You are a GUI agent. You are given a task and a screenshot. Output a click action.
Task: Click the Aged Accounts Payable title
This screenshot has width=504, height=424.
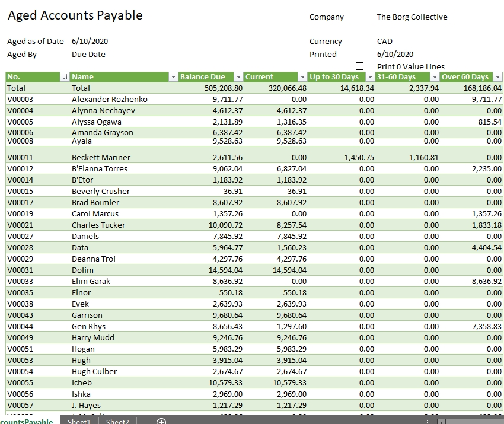(x=75, y=15)
